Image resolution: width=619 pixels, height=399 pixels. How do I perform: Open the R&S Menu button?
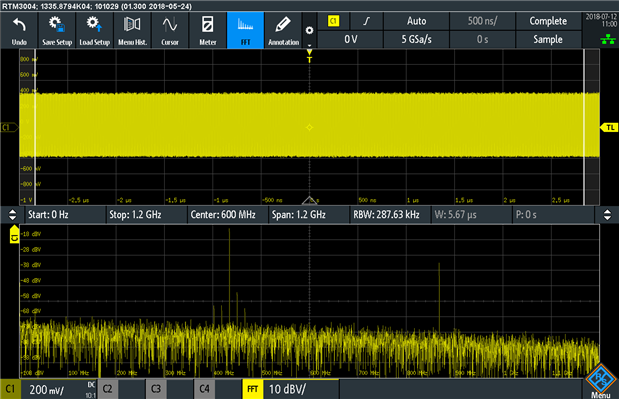tap(601, 381)
